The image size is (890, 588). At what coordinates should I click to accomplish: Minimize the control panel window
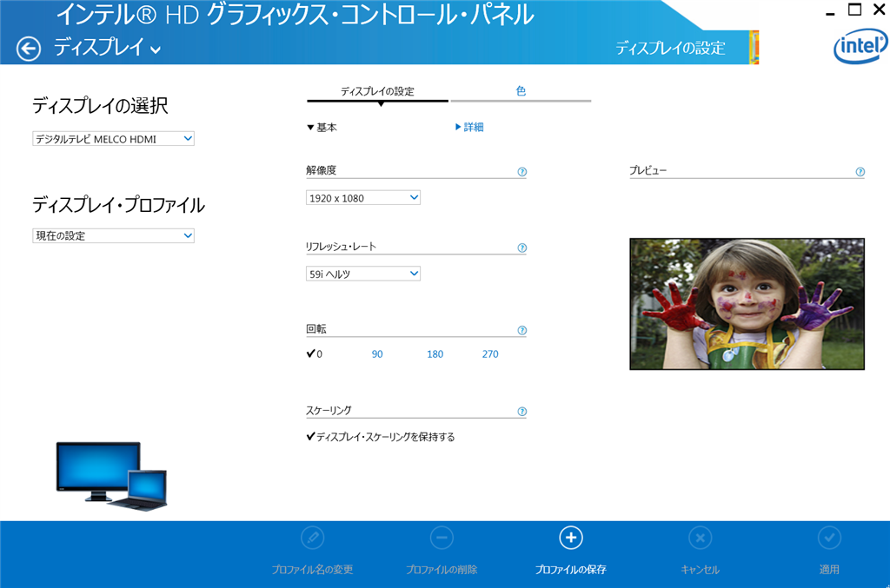[830, 12]
